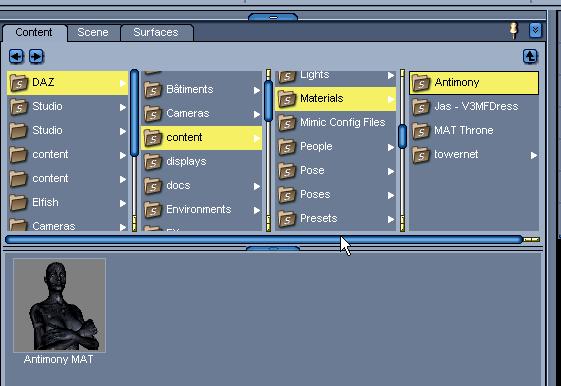This screenshot has width=561, height=386.
Task: Expand the towernet folder arrow
Action: pos(533,155)
